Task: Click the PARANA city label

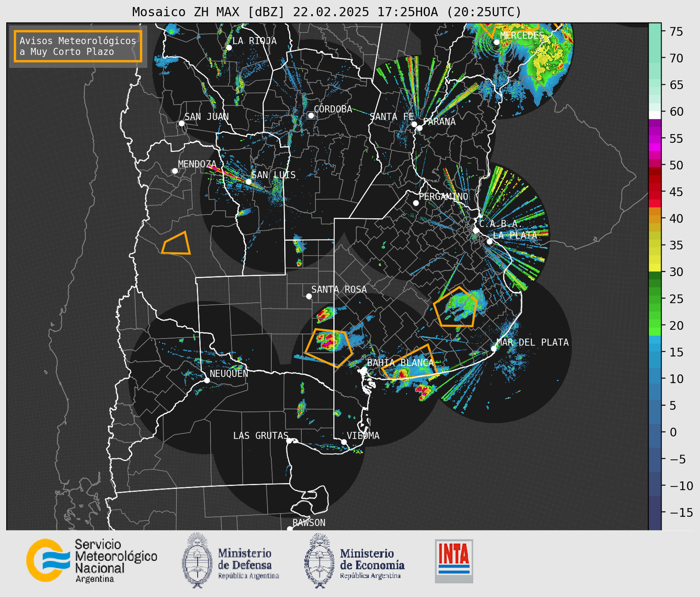Action: tap(439, 122)
